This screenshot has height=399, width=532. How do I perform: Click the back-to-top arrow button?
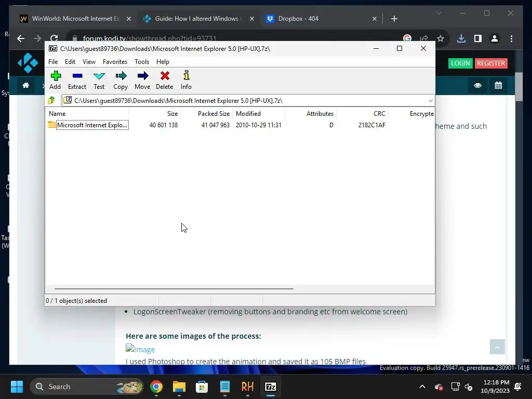[x=497, y=347]
